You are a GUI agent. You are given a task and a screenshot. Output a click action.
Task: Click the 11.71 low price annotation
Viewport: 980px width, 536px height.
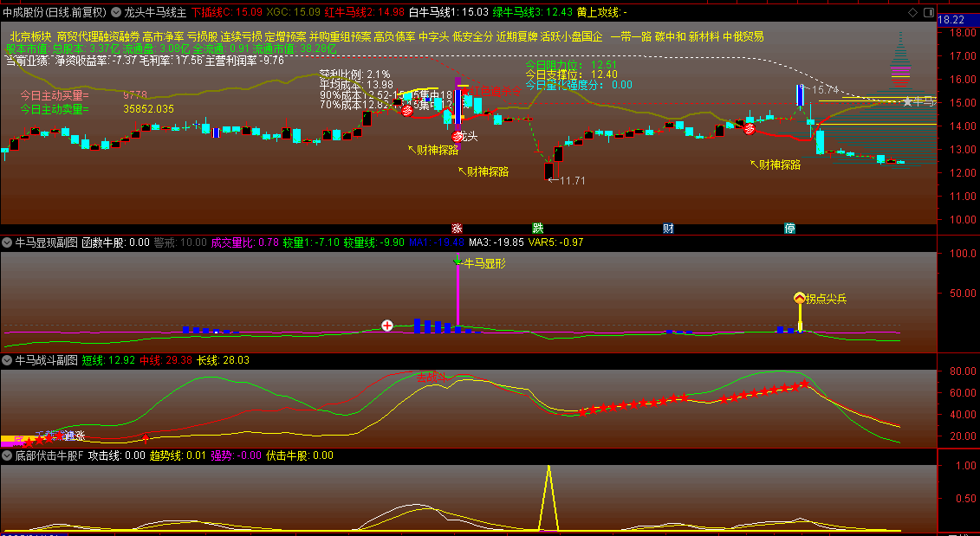[572, 180]
